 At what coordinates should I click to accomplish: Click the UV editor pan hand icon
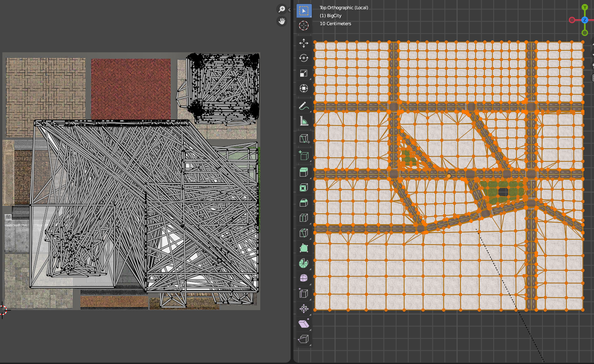point(282,21)
